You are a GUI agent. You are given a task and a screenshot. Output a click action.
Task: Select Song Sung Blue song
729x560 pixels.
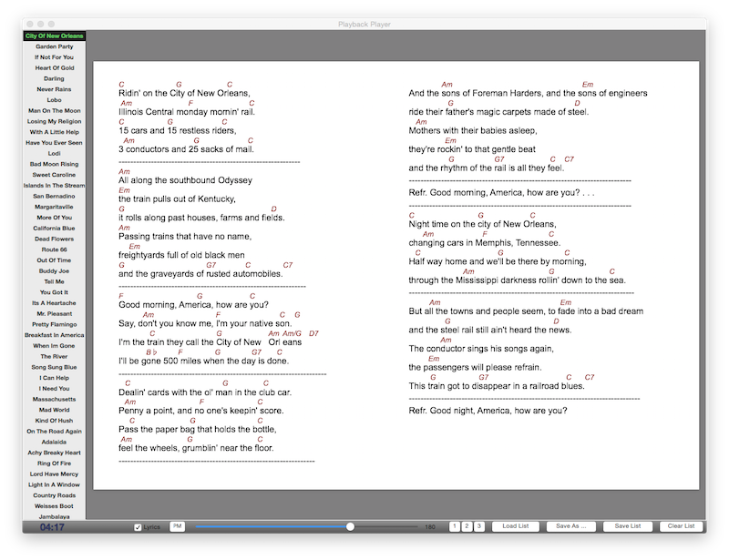coord(55,367)
